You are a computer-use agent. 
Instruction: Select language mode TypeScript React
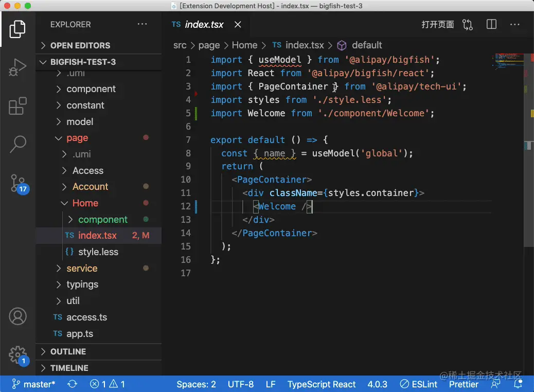[321, 384]
